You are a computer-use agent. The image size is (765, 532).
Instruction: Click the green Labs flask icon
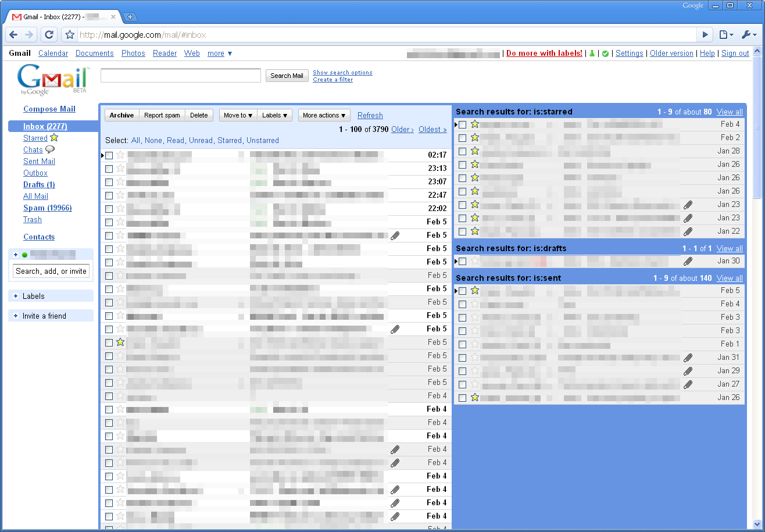pyautogui.click(x=592, y=53)
